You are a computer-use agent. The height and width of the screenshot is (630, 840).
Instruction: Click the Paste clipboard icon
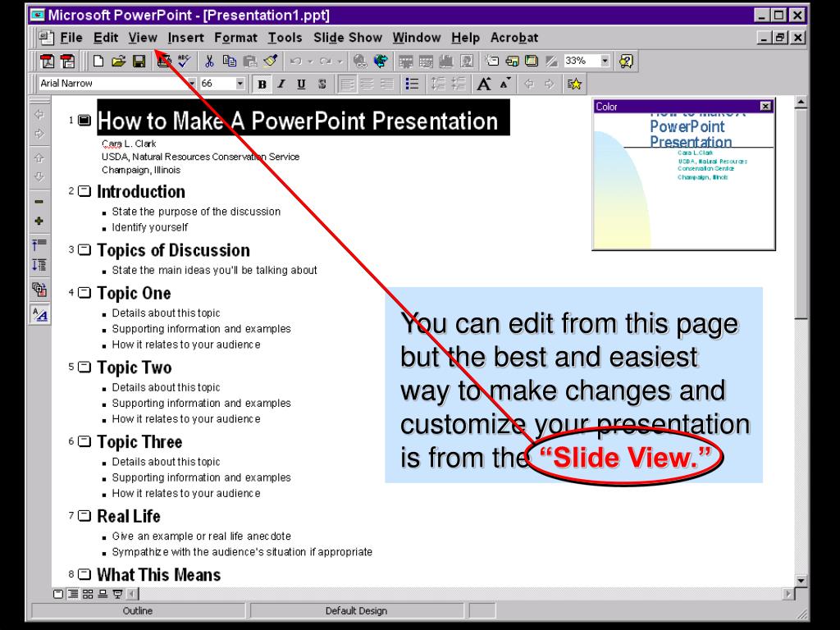coord(249,61)
